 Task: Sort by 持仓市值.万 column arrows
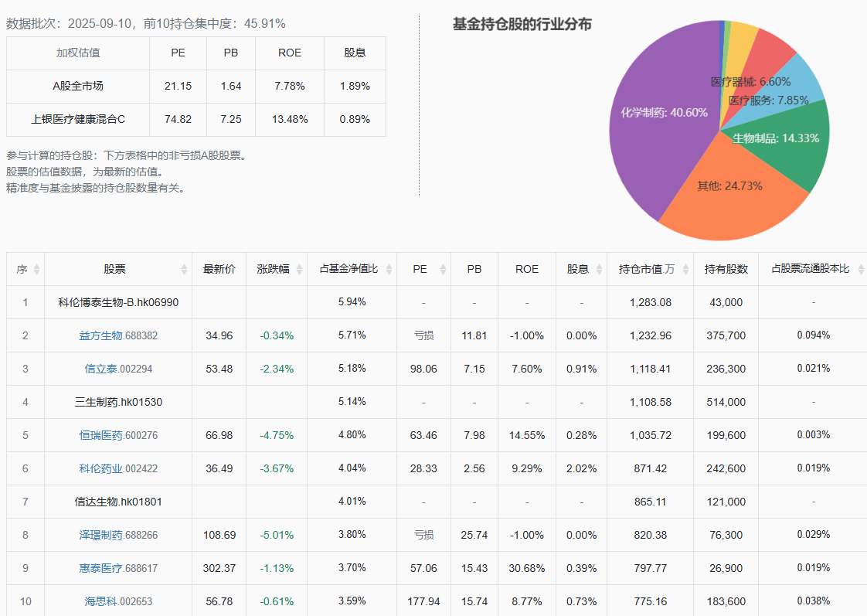coord(685,269)
